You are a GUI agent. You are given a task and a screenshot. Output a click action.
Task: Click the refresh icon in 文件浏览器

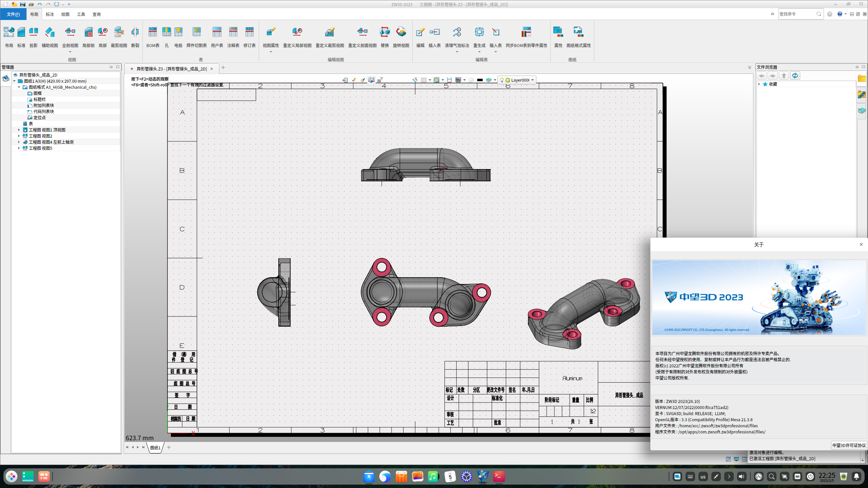(795, 76)
